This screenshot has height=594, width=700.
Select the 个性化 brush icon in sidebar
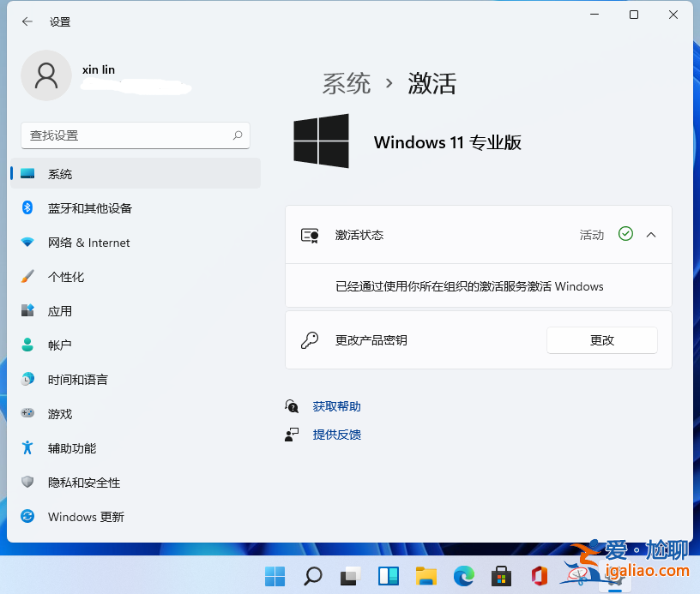[28, 276]
